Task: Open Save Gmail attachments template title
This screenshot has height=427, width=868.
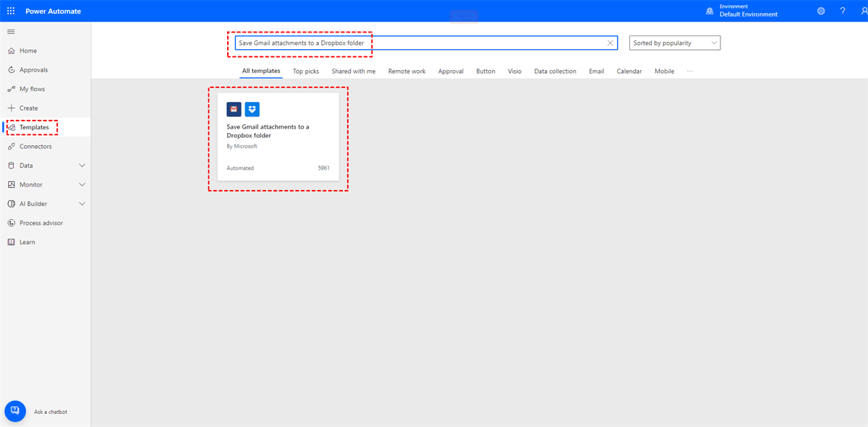Action: pos(268,131)
